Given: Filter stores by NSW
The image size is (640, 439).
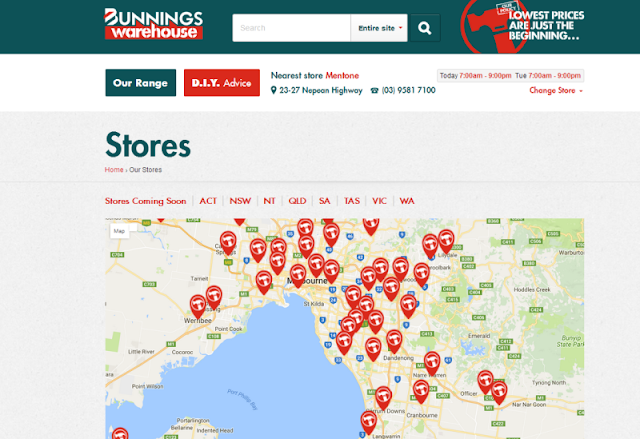Looking at the screenshot, I should point(240,201).
